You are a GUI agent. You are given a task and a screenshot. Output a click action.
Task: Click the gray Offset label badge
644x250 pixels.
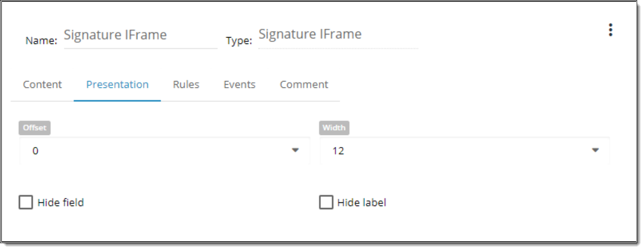tap(35, 128)
